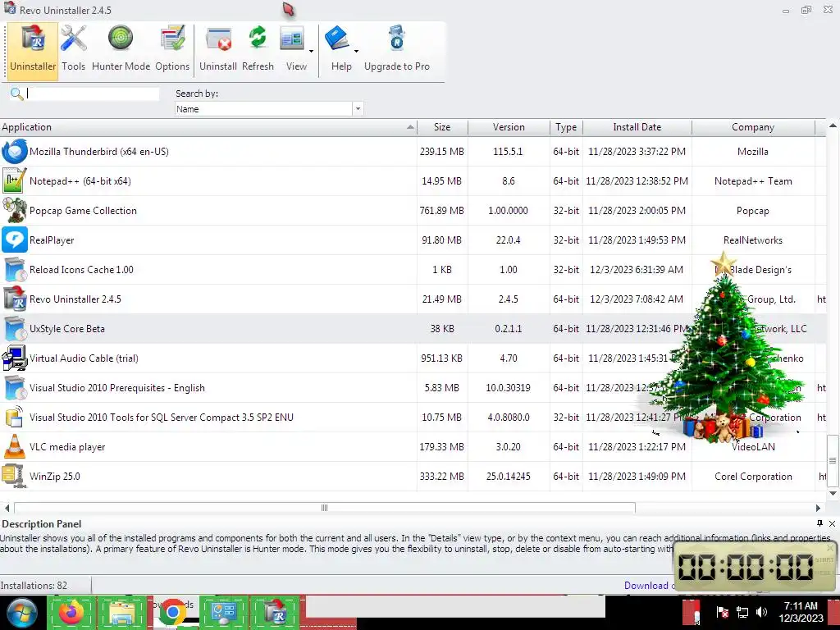840x630 pixels.
Task: Click 'Notepad++ (64-bit x64)' row name
Action: click(x=80, y=181)
